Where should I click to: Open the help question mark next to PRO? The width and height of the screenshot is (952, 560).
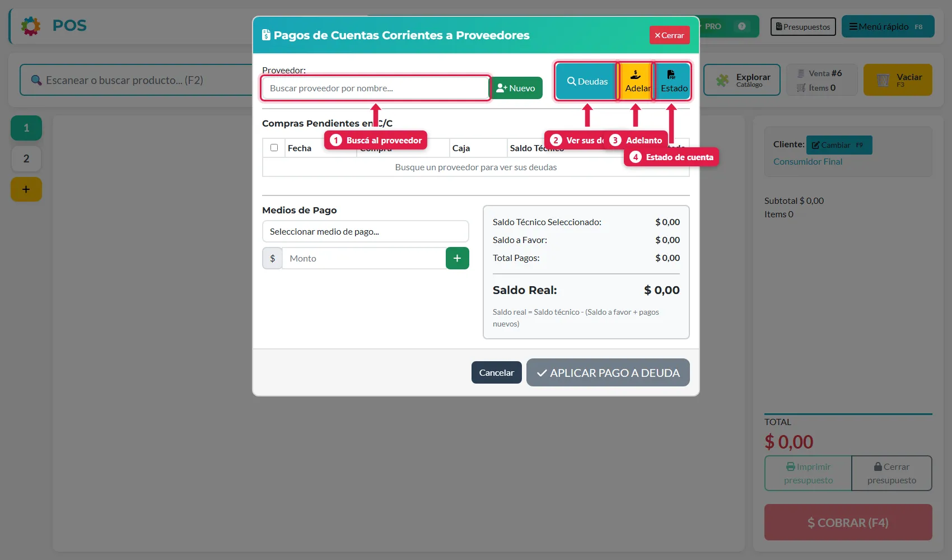tap(742, 26)
